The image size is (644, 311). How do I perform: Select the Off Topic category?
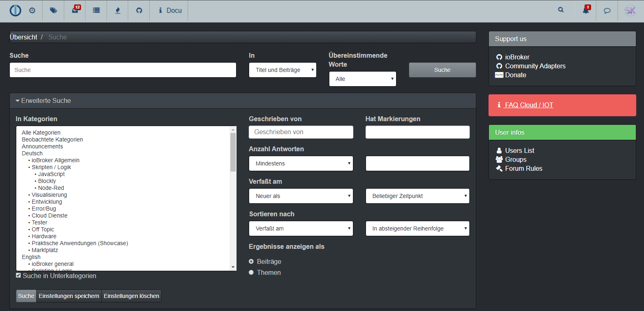click(x=43, y=229)
